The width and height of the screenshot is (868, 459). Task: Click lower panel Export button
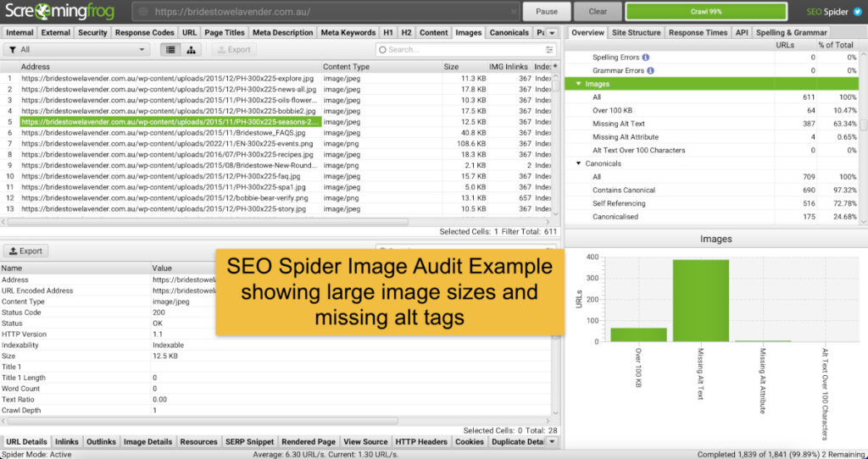[x=25, y=251]
